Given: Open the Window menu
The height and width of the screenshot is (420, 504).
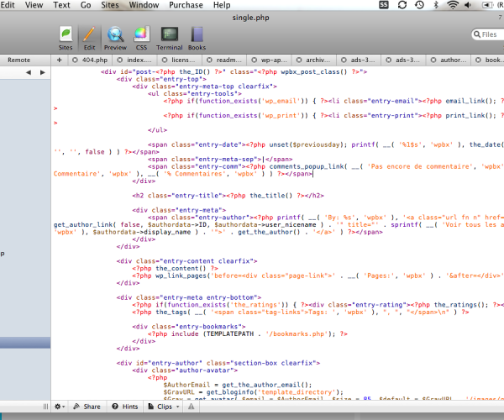Looking at the screenshot, I should (144, 5).
